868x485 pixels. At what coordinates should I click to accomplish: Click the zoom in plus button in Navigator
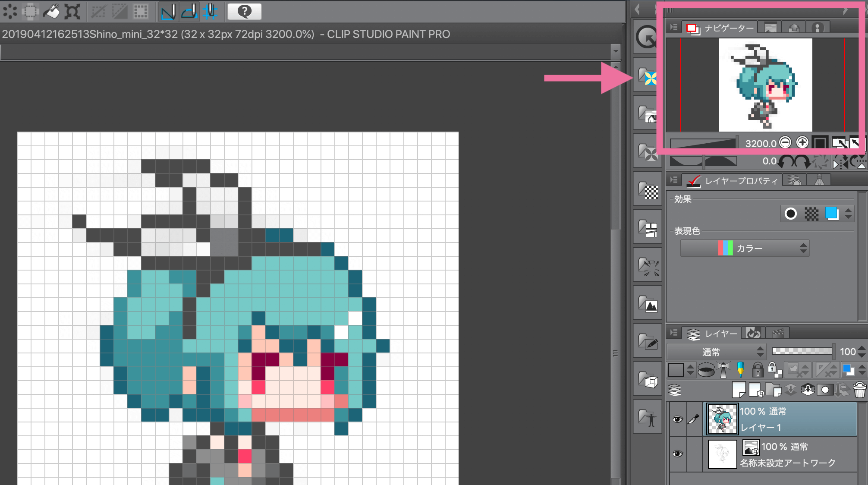tap(802, 142)
